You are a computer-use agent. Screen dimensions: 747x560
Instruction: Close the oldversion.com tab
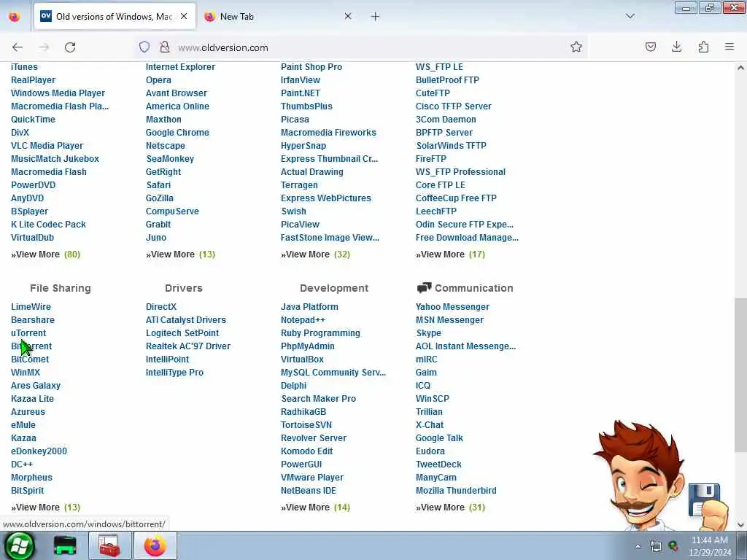click(184, 16)
